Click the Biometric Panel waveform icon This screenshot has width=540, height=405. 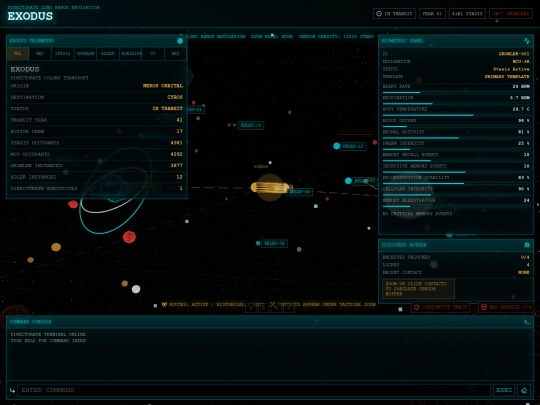[527, 41]
